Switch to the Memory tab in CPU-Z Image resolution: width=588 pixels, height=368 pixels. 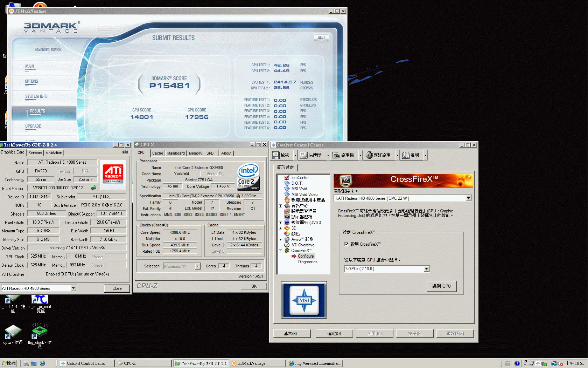195,153
